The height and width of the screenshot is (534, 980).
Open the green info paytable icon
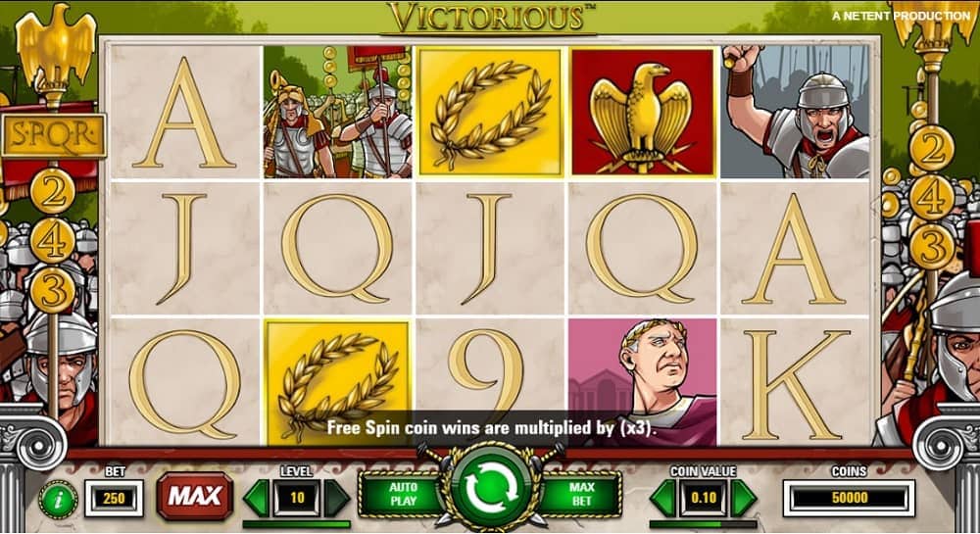[58, 500]
